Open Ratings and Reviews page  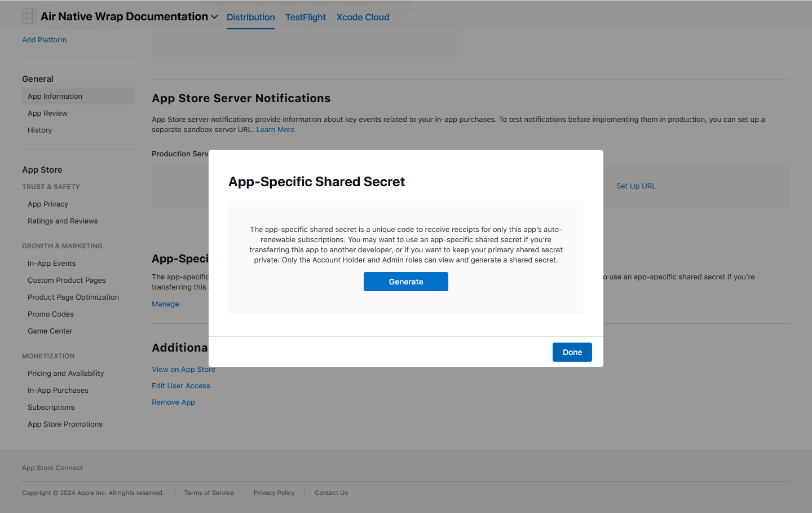tap(63, 221)
